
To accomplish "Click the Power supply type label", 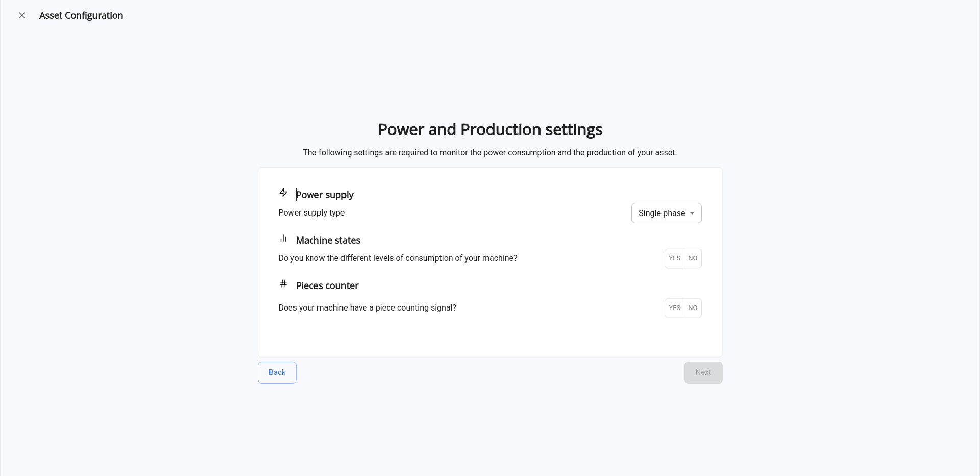I will click(311, 212).
